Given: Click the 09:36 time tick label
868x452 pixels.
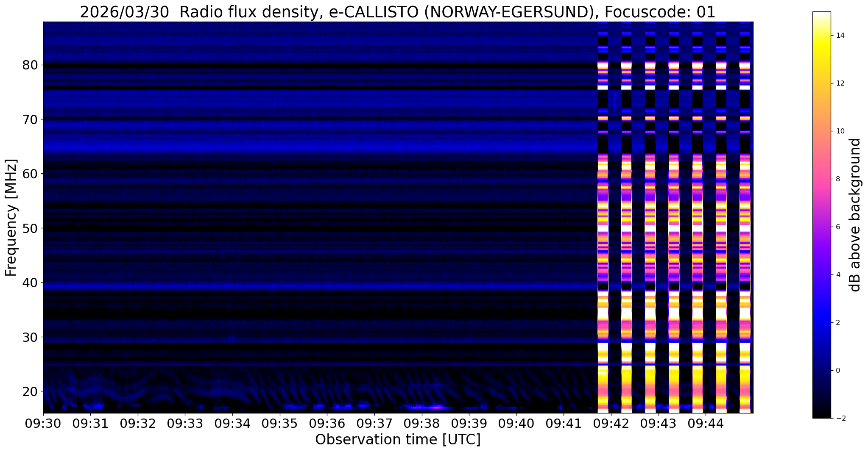Looking at the screenshot, I should [x=327, y=424].
